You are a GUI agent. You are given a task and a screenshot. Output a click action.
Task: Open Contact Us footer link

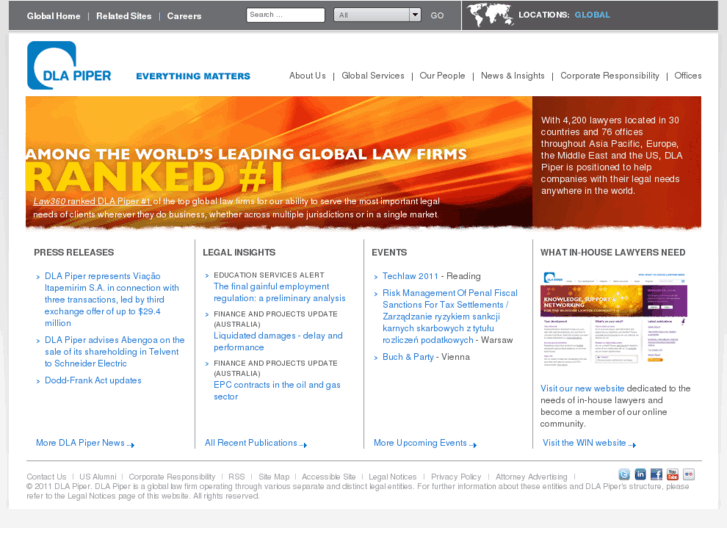[46, 476]
